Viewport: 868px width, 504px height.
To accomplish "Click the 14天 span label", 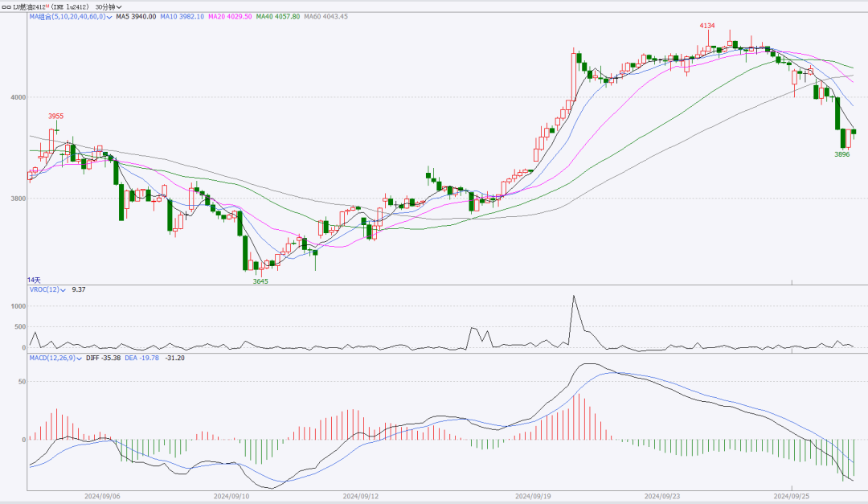I will pyautogui.click(x=34, y=281).
